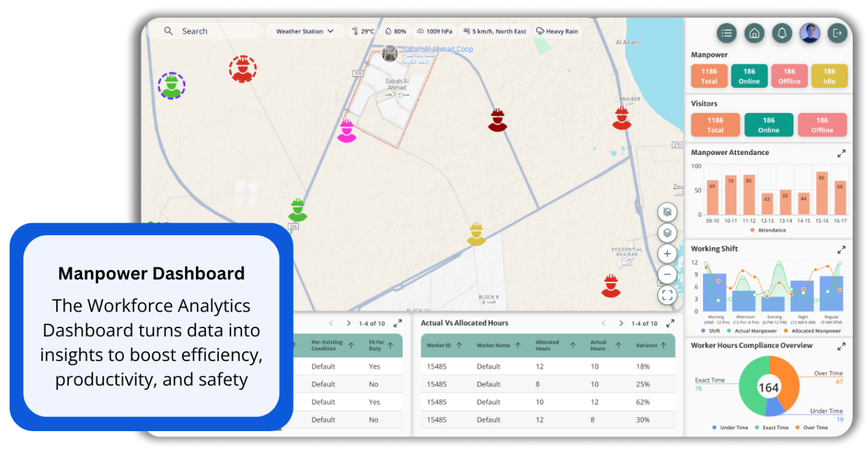
Task: Select Manpower 1186 Total card
Action: (709, 76)
